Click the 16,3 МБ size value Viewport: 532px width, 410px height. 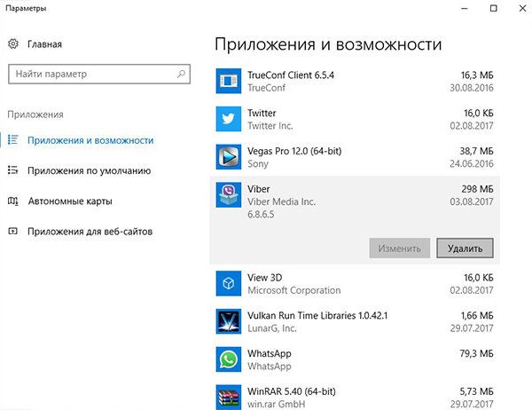(477, 75)
